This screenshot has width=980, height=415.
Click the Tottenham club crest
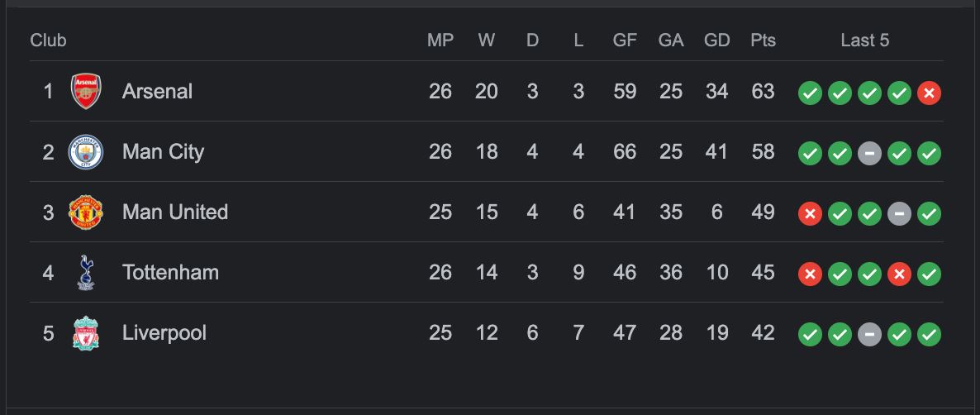tap(86, 273)
